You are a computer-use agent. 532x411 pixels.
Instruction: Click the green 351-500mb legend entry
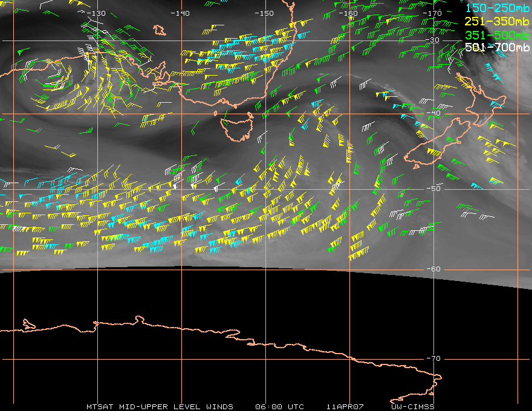(498, 34)
